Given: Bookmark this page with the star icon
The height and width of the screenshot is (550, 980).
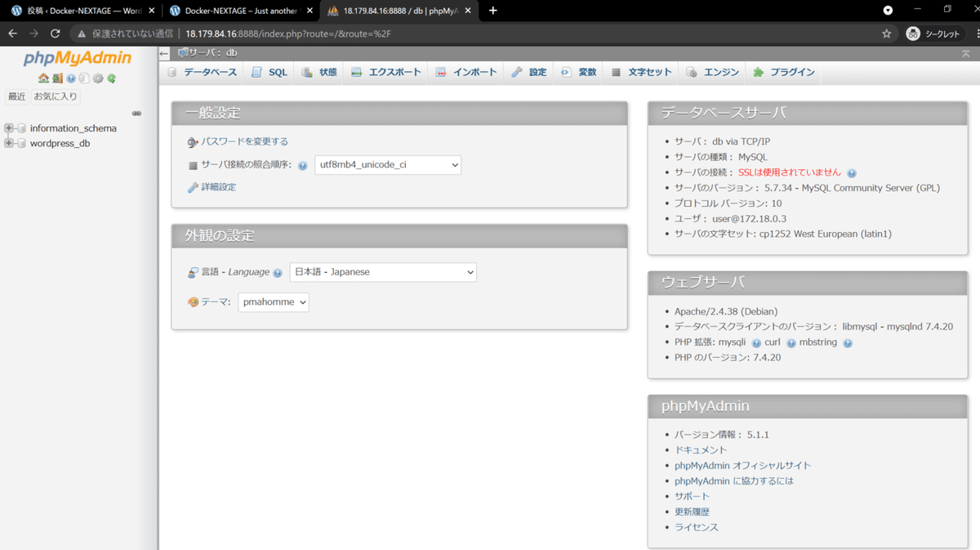Looking at the screenshot, I should (887, 34).
